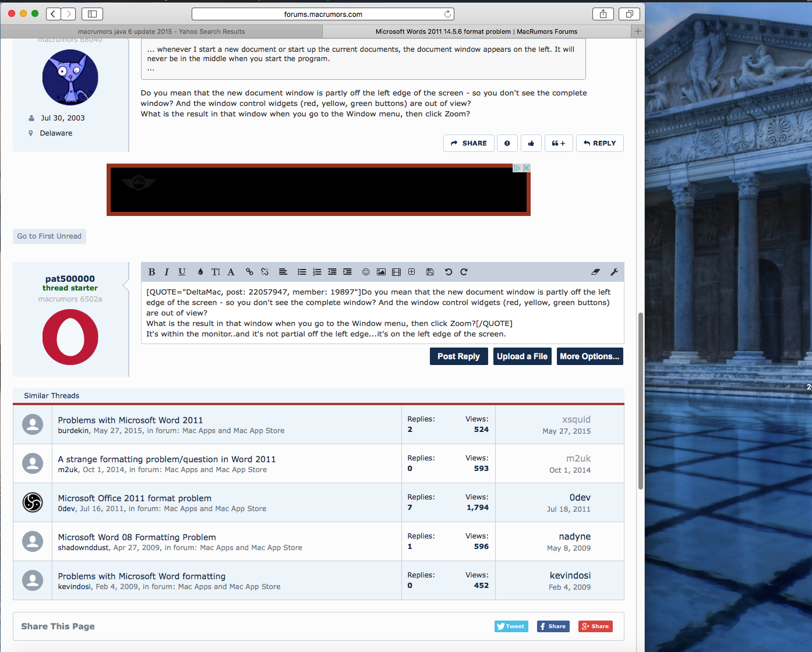The height and width of the screenshot is (652, 812).
Task: Toggle bold formatting in reply editor
Action: tap(152, 272)
